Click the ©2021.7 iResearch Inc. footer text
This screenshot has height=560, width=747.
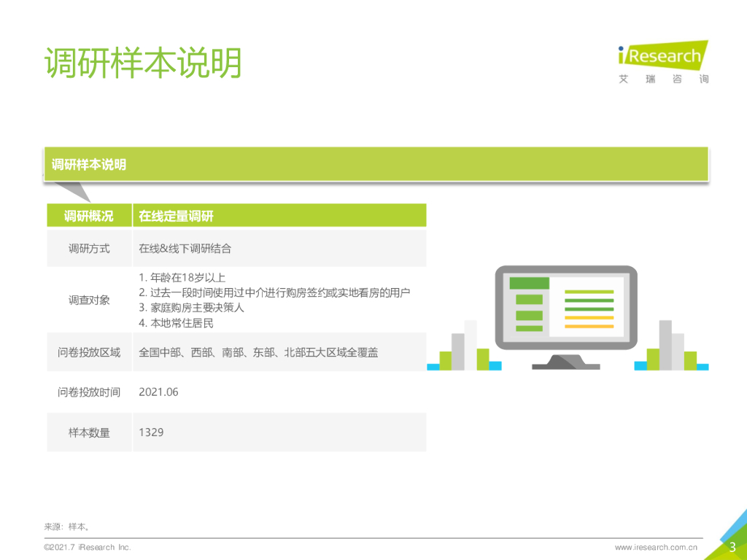(x=88, y=547)
